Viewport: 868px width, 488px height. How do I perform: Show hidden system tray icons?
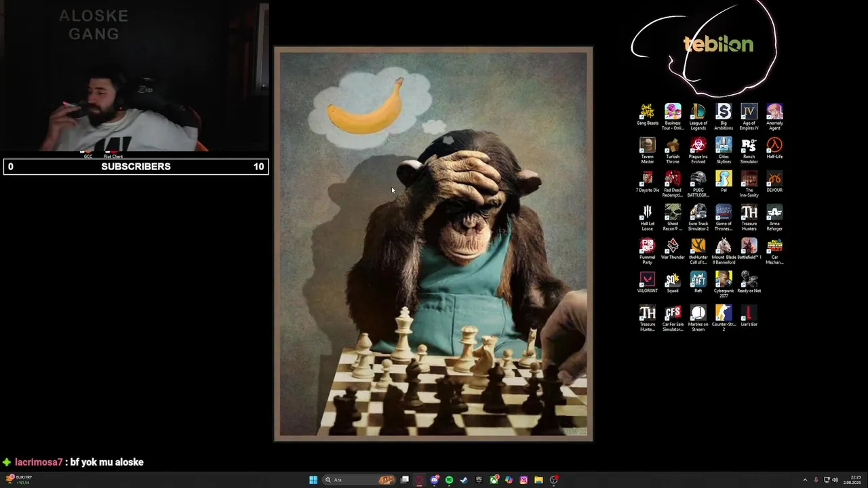click(x=805, y=480)
